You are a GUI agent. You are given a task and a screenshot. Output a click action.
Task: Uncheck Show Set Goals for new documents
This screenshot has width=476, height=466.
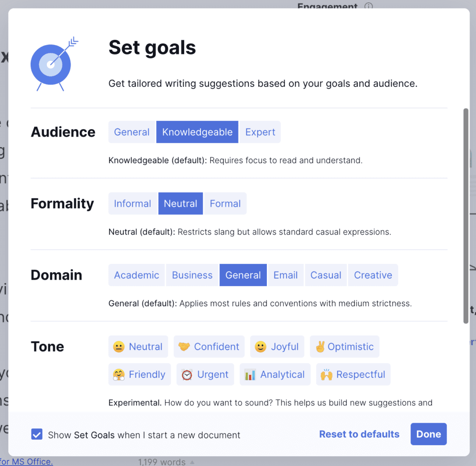tap(37, 434)
